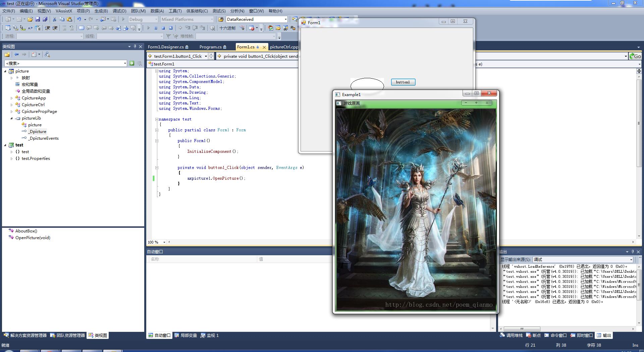
Task: Click the Cut scissors icon
Action: pos(54,19)
